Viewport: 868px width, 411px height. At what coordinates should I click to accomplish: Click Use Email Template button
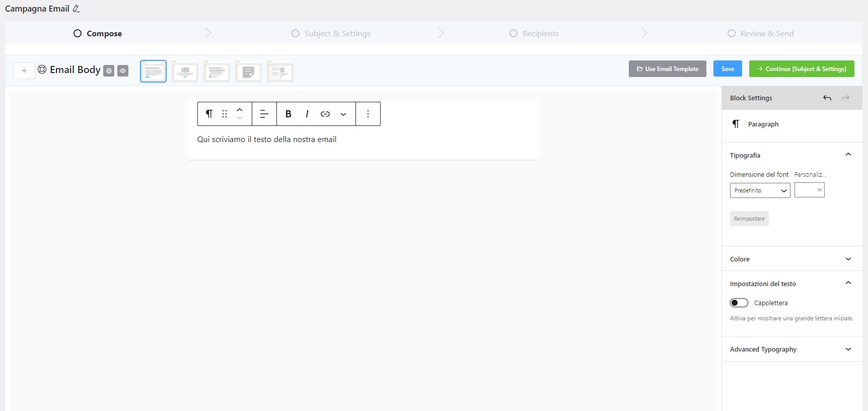[x=668, y=69]
